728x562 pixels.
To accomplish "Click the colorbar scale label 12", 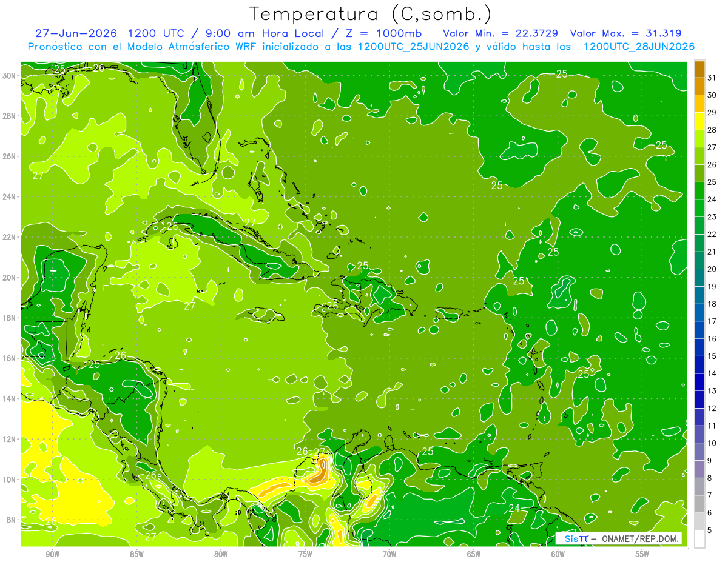I will coord(712,409).
